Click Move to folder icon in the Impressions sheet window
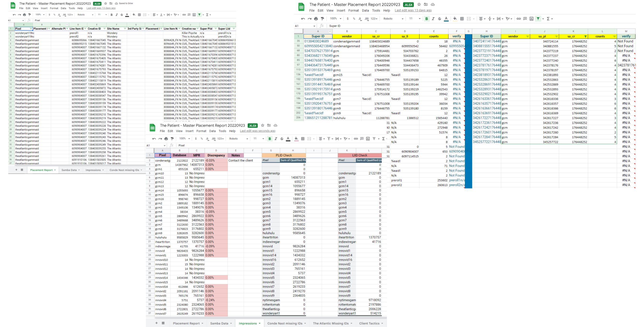 [x=269, y=125]
